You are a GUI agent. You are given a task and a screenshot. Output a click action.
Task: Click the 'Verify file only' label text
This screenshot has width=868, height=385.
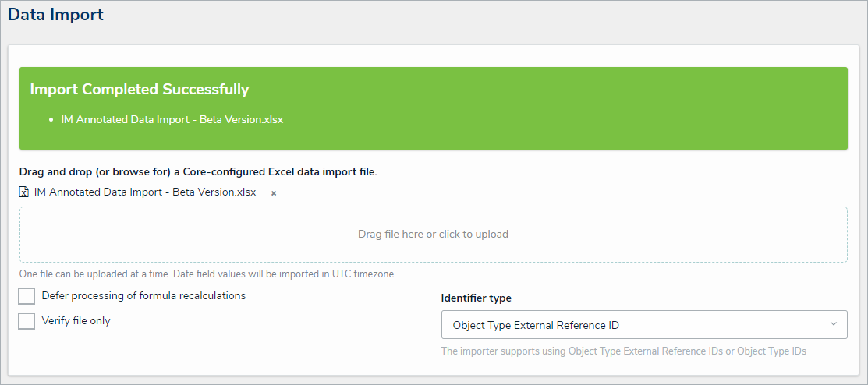pyautogui.click(x=76, y=321)
